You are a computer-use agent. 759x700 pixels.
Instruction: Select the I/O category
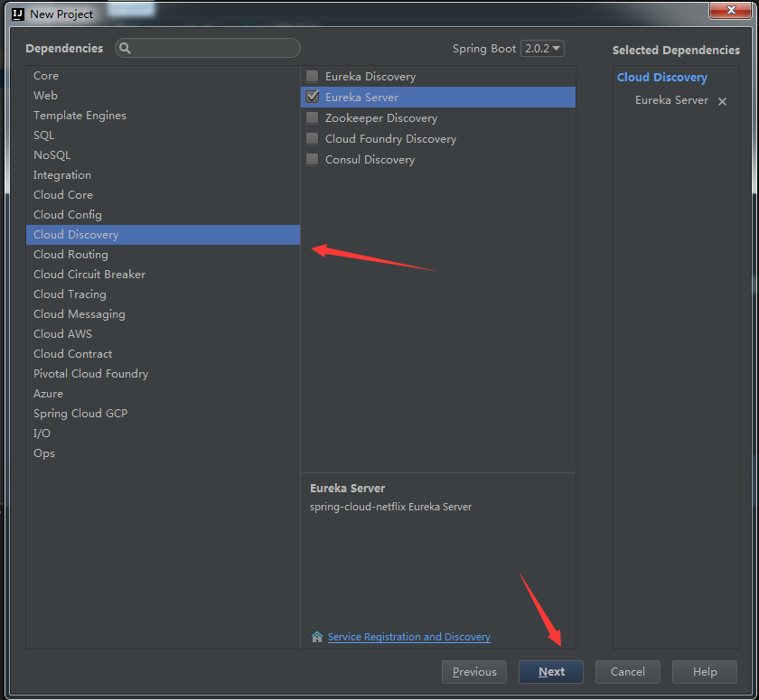164,433
